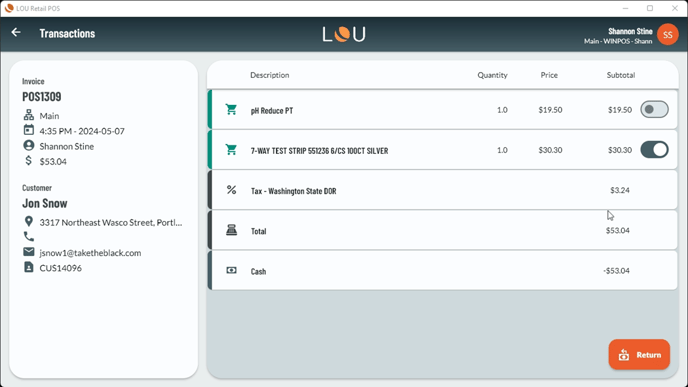The height and width of the screenshot is (387, 688).
Task: Click the address 3317 Northeast Wasco Street
Action: point(111,222)
